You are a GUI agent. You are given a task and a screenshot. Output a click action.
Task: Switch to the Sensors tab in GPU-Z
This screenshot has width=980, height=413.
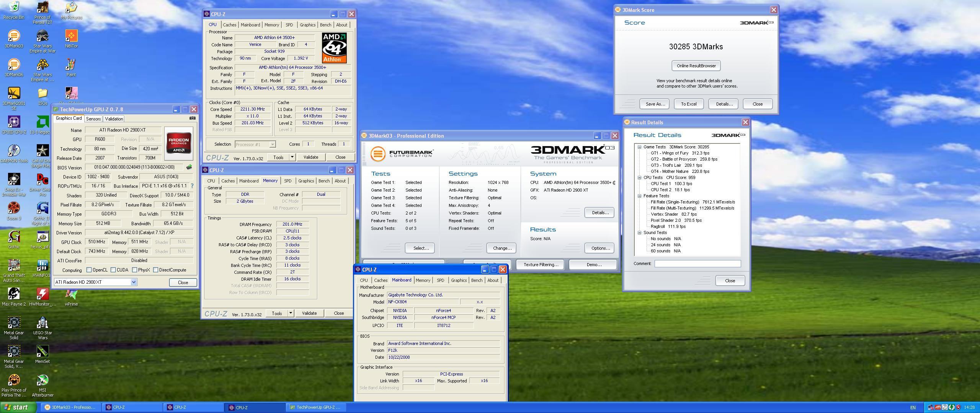click(93, 119)
